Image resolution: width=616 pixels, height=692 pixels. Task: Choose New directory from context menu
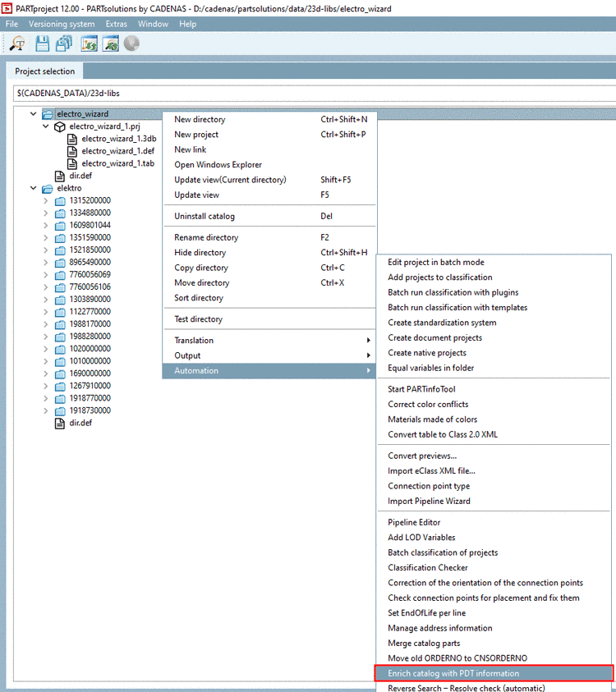[x=269, y=119]
